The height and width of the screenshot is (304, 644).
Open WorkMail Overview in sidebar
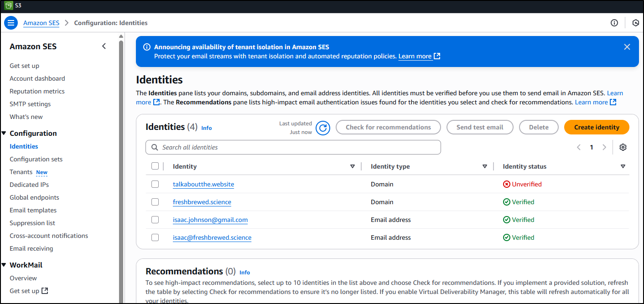click(23, 278)
